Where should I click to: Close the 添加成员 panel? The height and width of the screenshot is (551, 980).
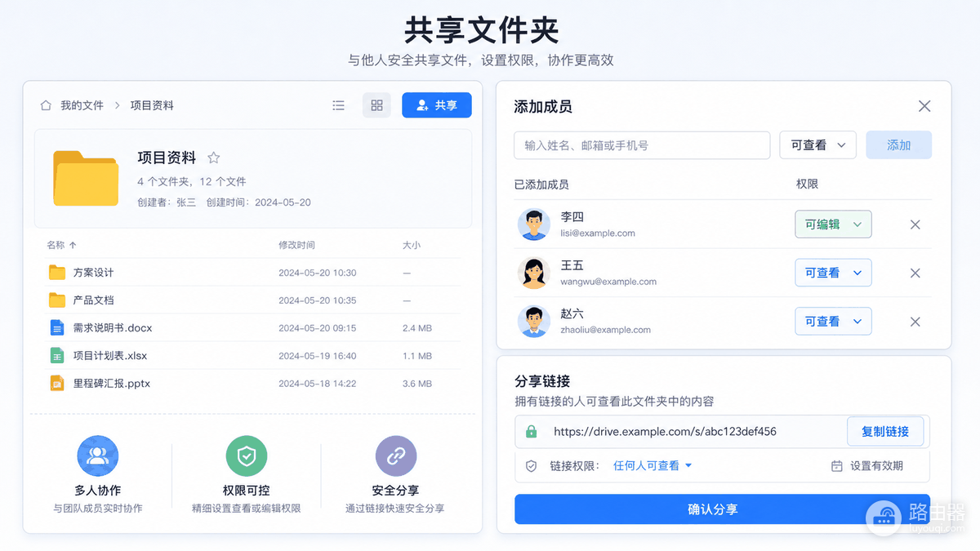924,106
